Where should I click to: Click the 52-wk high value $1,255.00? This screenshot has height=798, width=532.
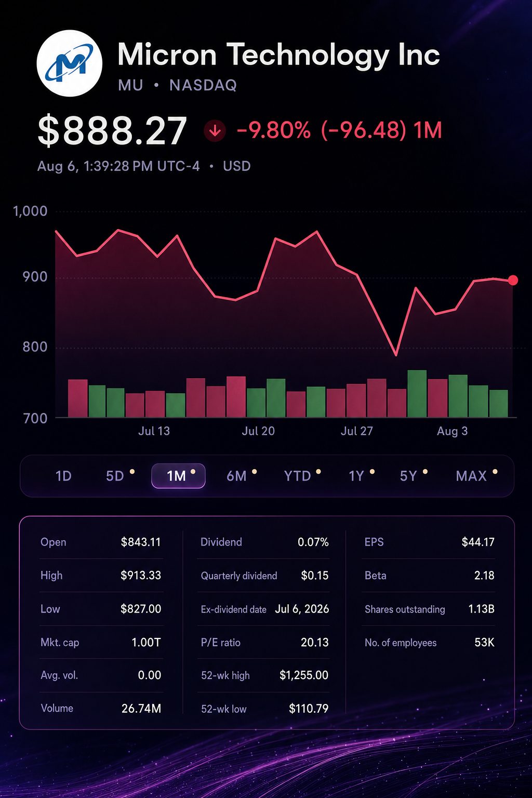point(304,675)
